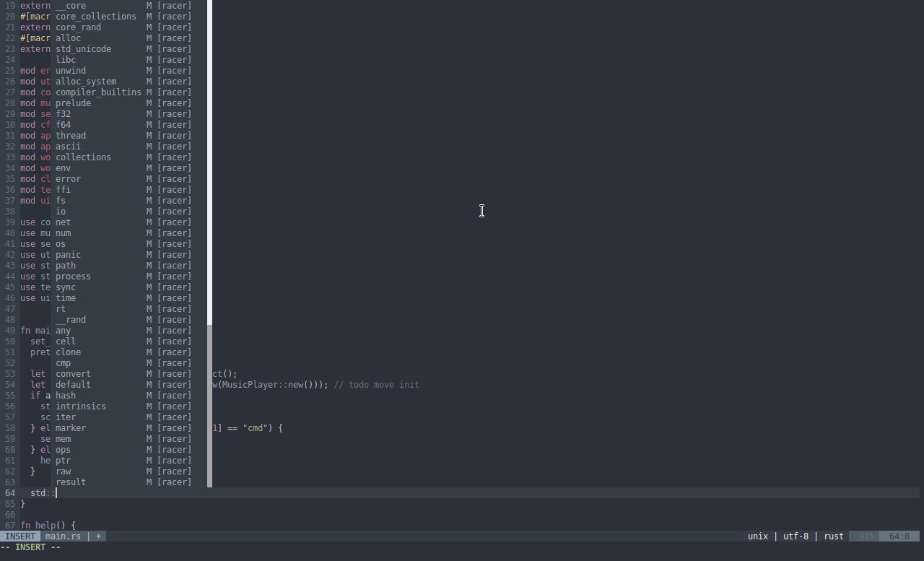Select the cmp completion entry
The height and width of the screenshot is (561, 924).
[128, 363]
